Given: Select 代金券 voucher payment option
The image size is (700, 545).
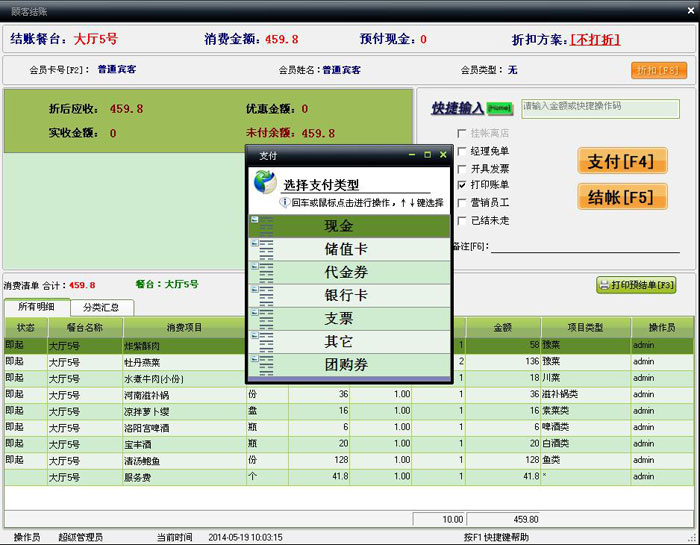Looking at the screenshot, I should 338,273.
